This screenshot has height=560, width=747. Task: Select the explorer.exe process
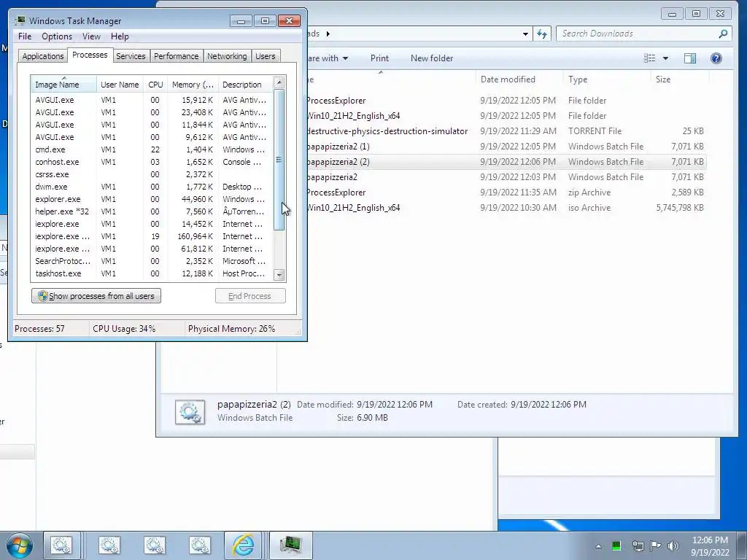[x=152, y=199]
